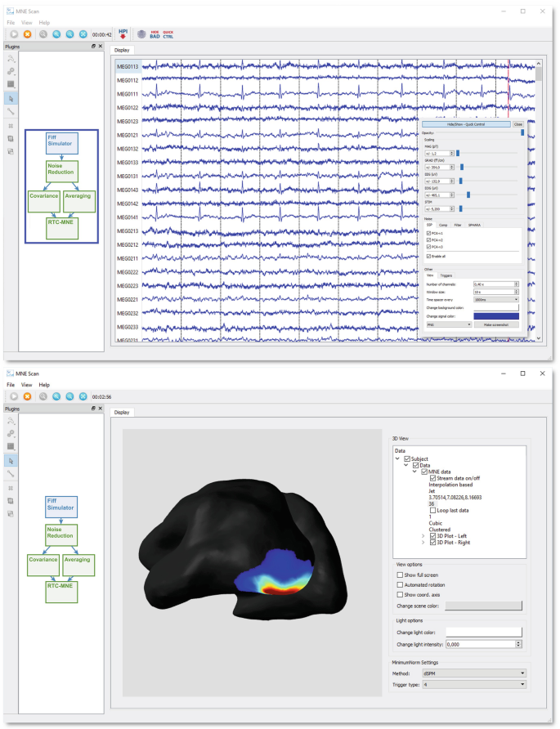The height and width of the screenshot is (729, 560).
Task: Expand the 3D Plot - Left tree item
Action: (423, 536)
